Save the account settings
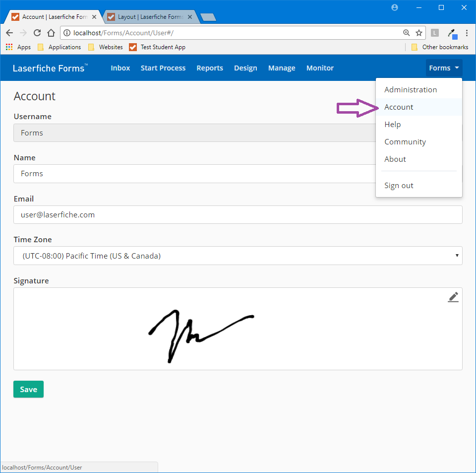The width and height of the screenshot is (476, 473). coord(29,389)
